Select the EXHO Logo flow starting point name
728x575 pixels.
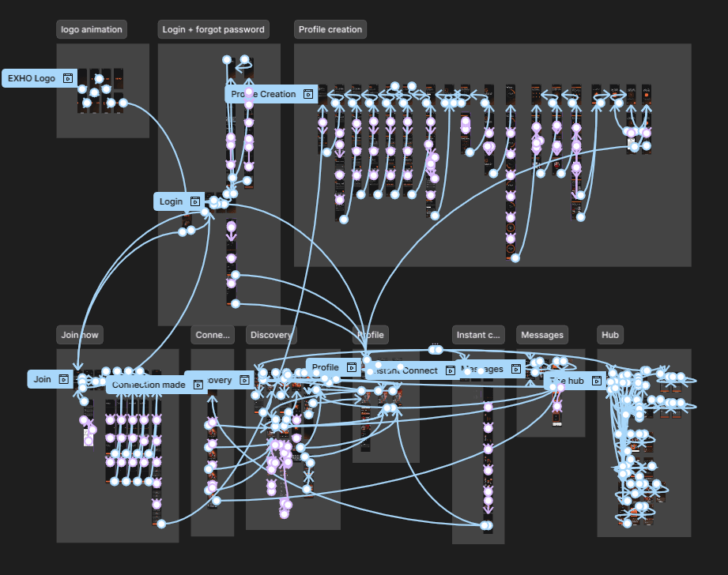32,78
